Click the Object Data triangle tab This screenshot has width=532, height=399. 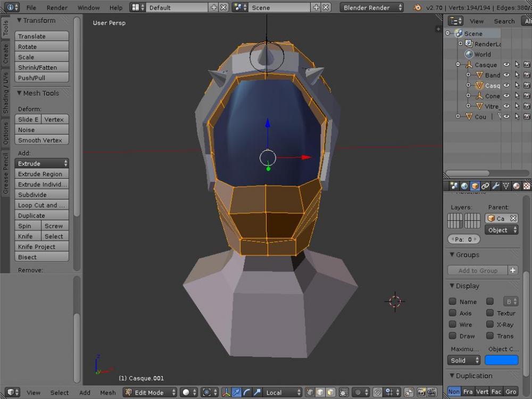[506, 186]
